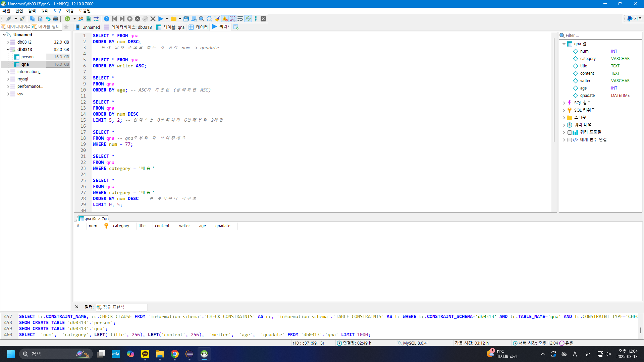Toggle the binary 100/010 display button
This screenshot has height=362, width=644.
[233, 19]
